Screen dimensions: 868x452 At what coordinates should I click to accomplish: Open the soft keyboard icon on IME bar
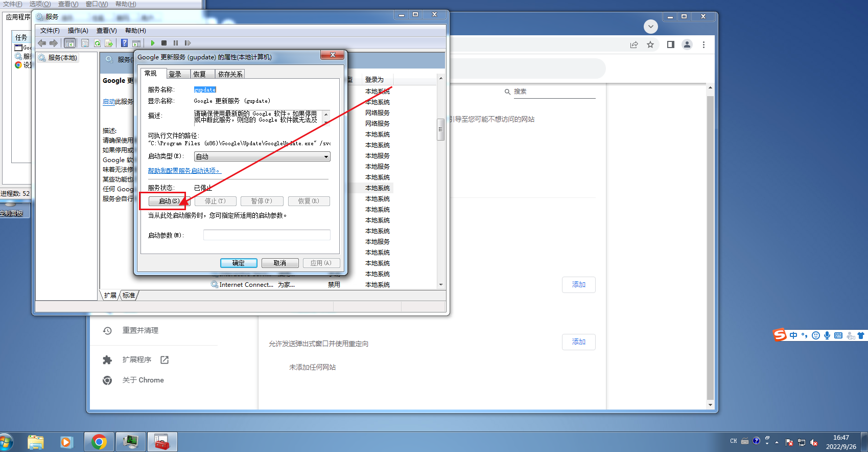(838, 335)
